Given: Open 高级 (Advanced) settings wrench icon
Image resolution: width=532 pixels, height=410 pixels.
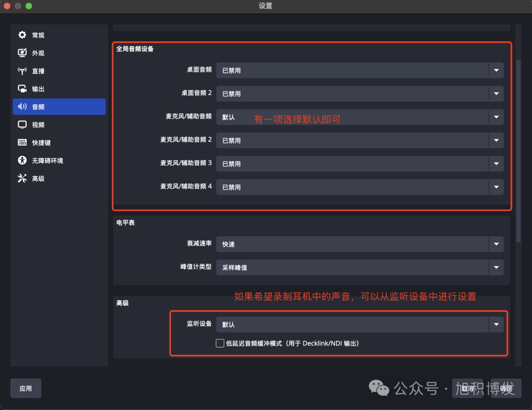Looking at the screenshot, I should pos(23,178).
